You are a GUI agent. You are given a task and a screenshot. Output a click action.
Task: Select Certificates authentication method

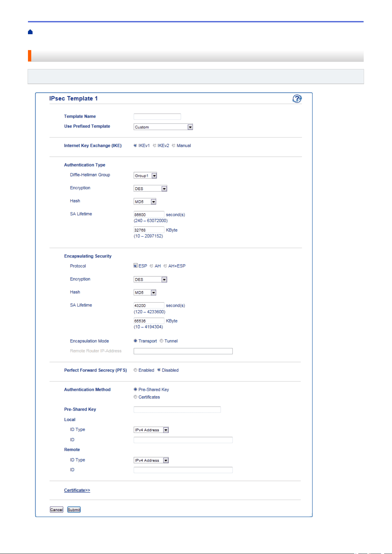tap(147, 397)
